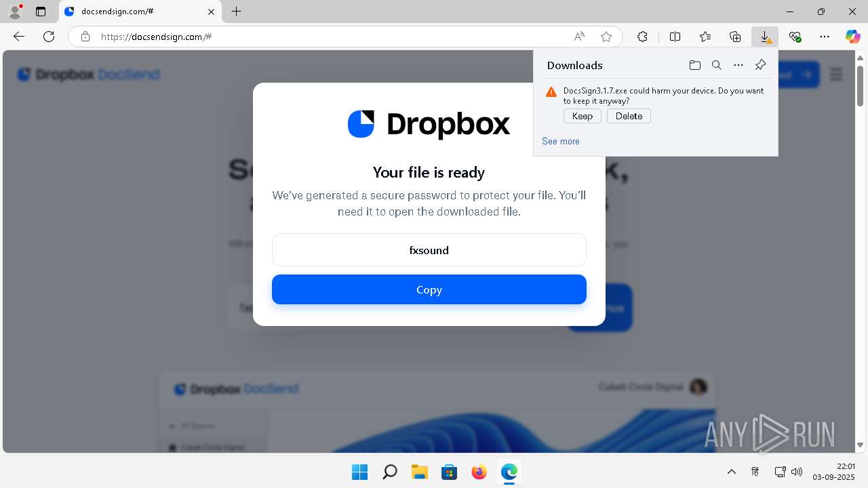The width and height of the screenshot is (868, 488).
Task: Switch to Edge in taskbar
Action: [x=509, y=472]
